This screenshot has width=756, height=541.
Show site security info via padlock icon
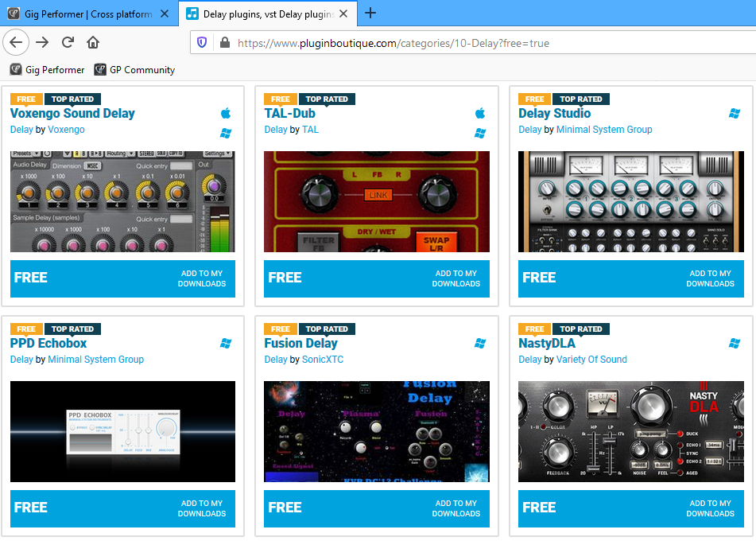pyautogui.click(x=225, y=43)
